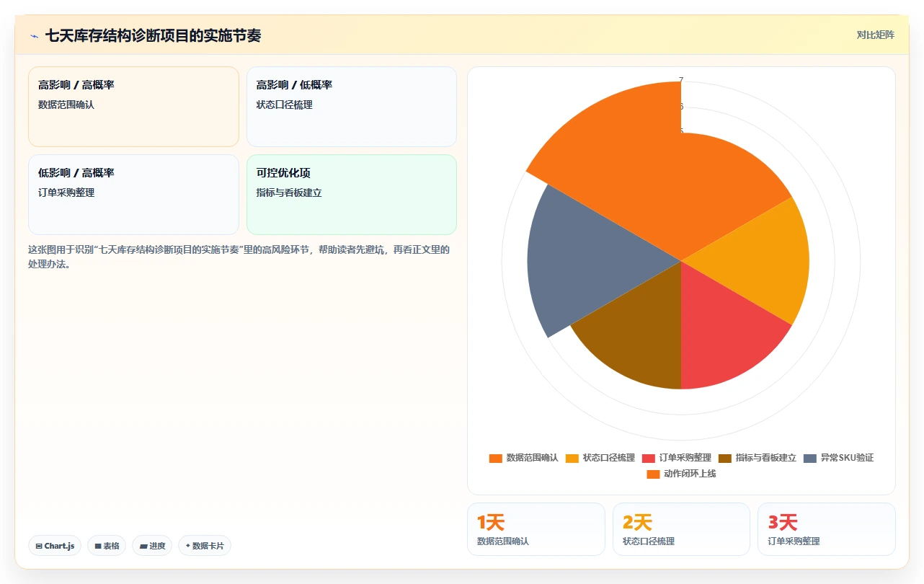The height and width of the screenshot is (584, 924).
Task: Select the 高影响 / 高概率 quadrant card
Action: pos(133,107)
